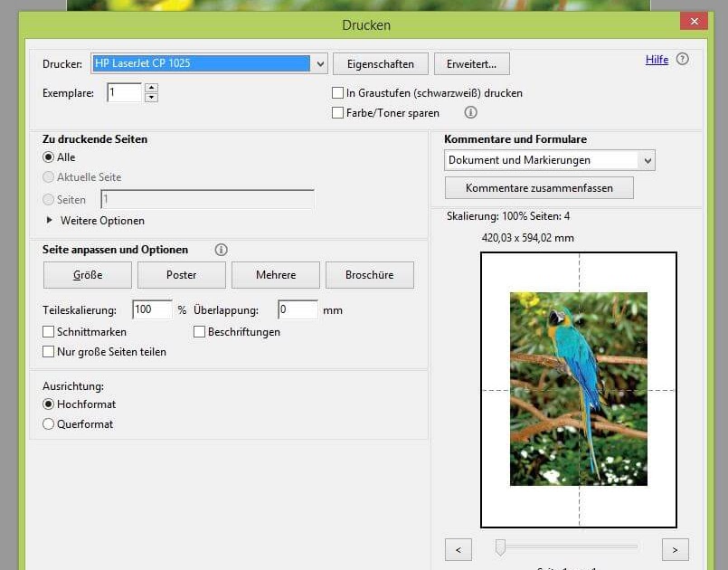Increase Exemplare with the up arrow
The image size is (728, 570).
151,88
